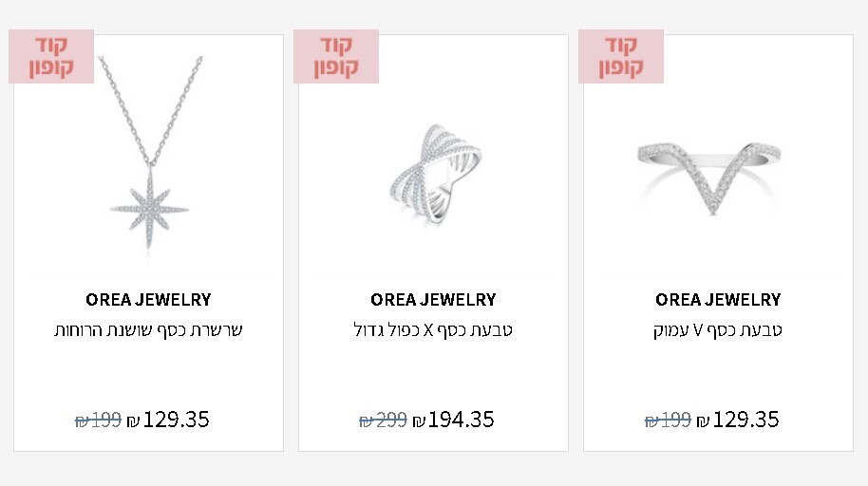Click the crossed-out 299 original price
868x486 pixels.
pos(383,421)
